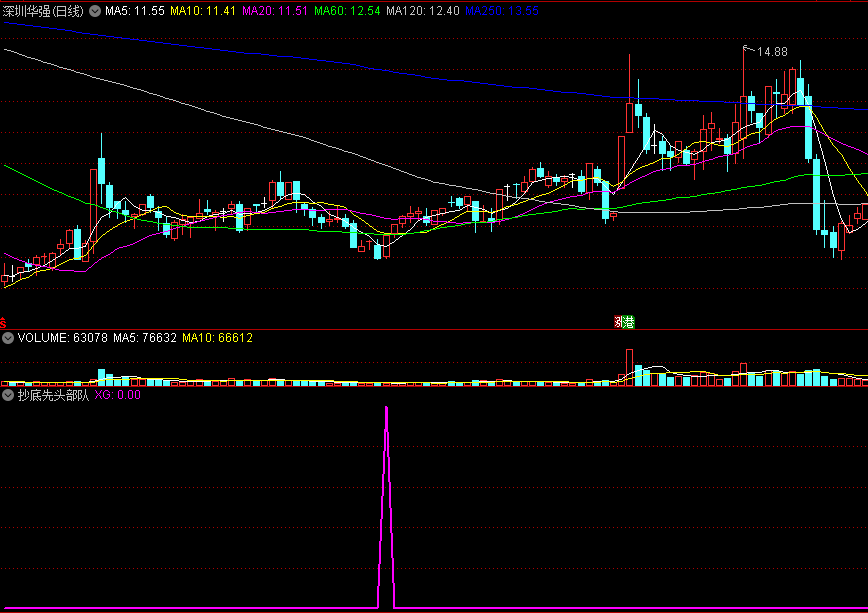Select the MA5: 11.55 label
Image resolution: width=868 pixels, height=613 pixels.
click(135, 11)
